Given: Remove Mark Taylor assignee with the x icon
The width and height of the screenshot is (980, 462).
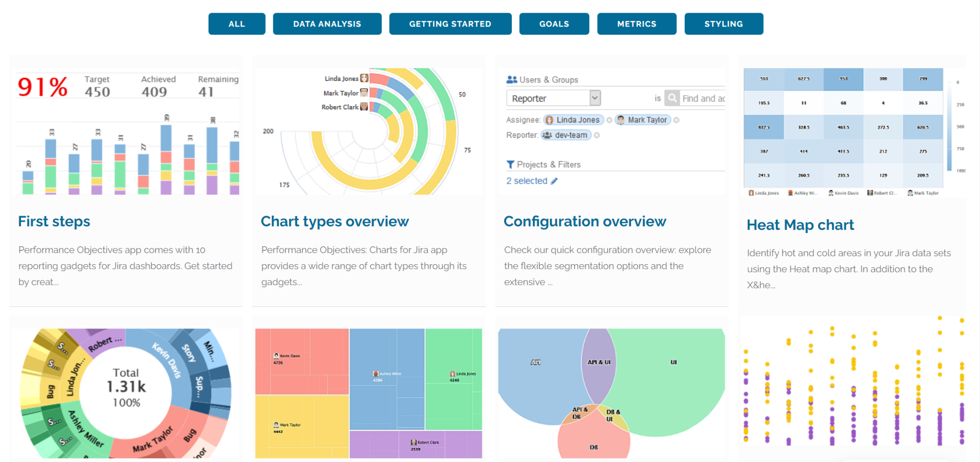Looking at the screenshot, I should click(x=677, y=120).
